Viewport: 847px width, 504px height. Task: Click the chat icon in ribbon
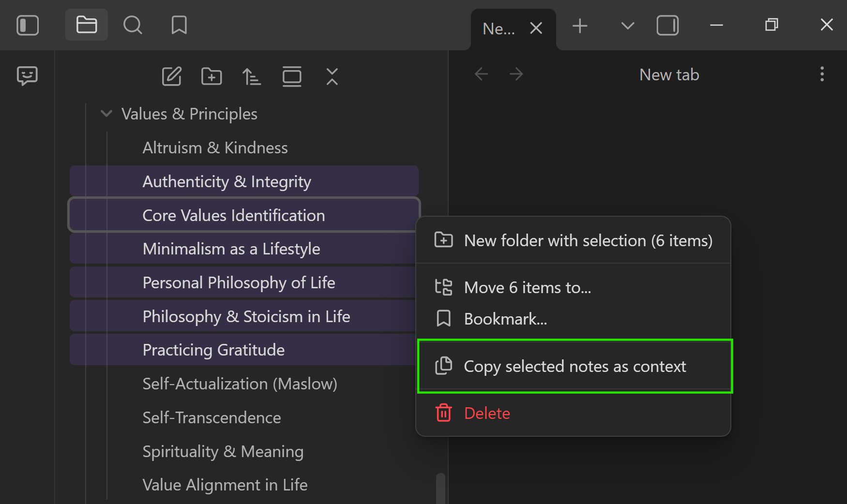click(x=27, y=76)
